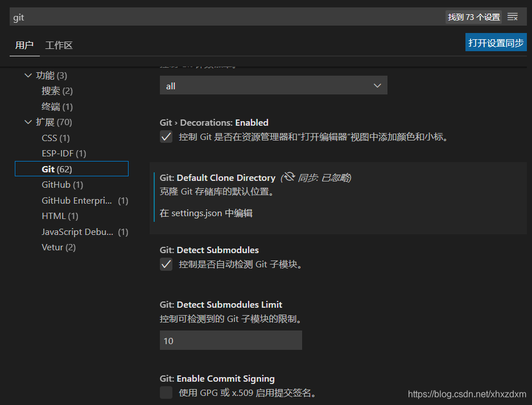
Task: Click the 克隆 Git 存储库的默认位置 description
Action: pyautogui.click(x=217, y=192)
